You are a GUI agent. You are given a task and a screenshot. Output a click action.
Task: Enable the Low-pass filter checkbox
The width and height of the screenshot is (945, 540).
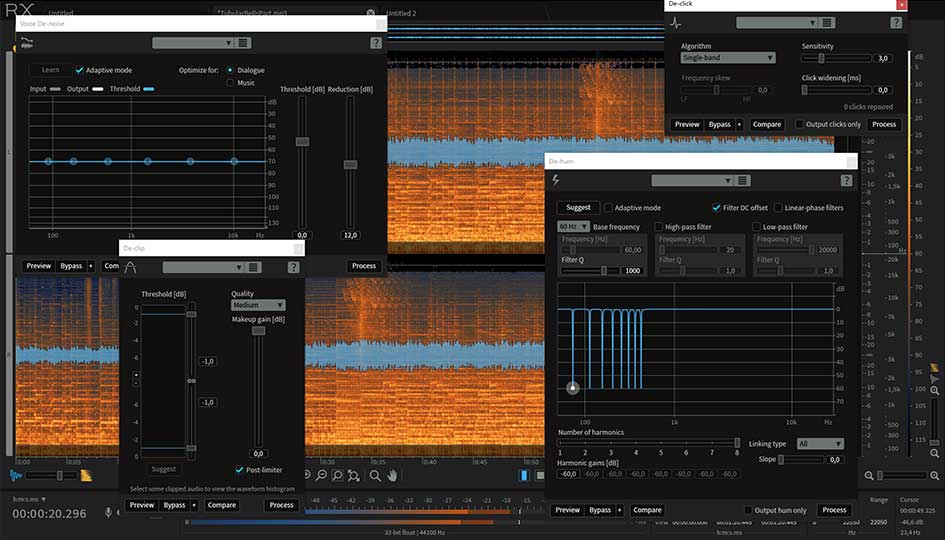pyautogui.click(x=756, y=227)
